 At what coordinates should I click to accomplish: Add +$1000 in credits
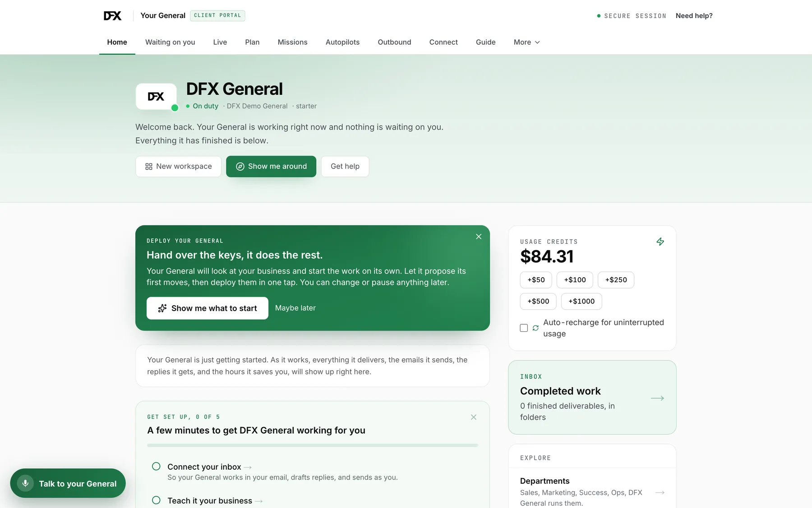tap(581, 302)
